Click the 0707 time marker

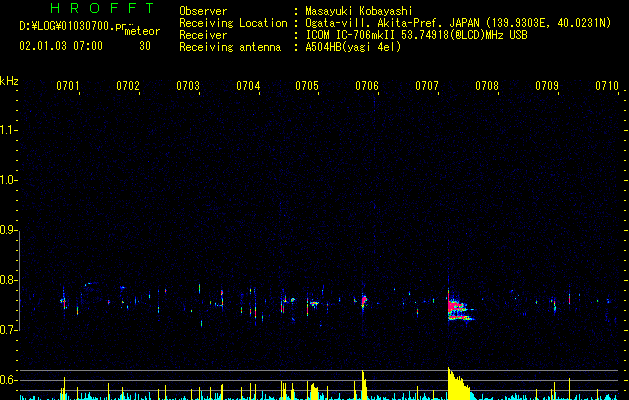(x=427, y=86)
